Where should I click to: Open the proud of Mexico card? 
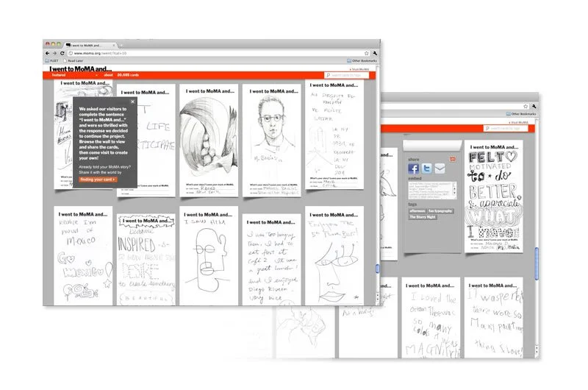pos(83,255)
